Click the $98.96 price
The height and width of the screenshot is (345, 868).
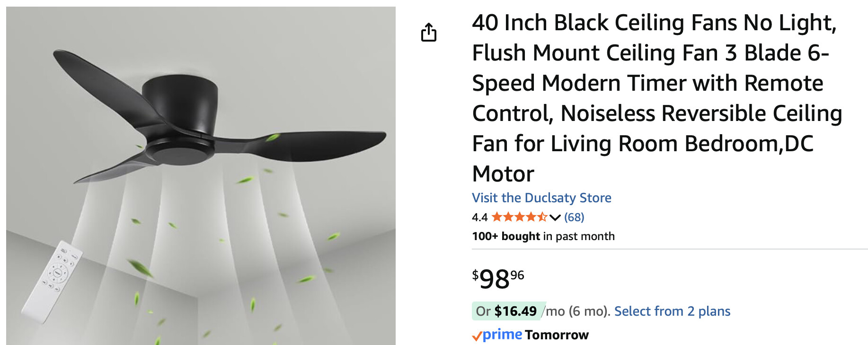[498, 279]
